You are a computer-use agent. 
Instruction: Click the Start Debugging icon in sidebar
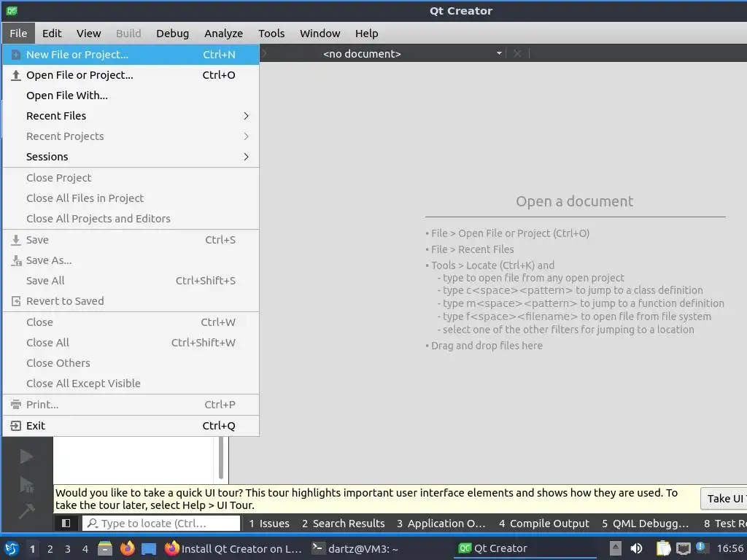coord(26,485)
